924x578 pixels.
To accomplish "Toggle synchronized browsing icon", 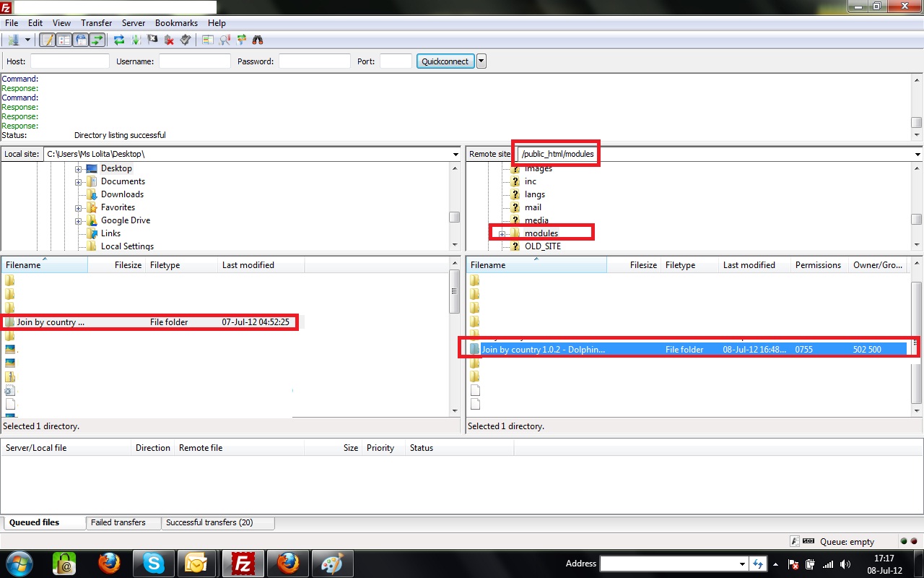I will tap(241, 40).
